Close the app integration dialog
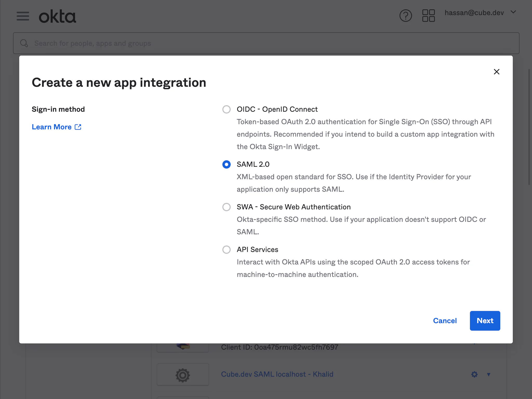This screenshot has height=399, width=532. click(496, 72)
